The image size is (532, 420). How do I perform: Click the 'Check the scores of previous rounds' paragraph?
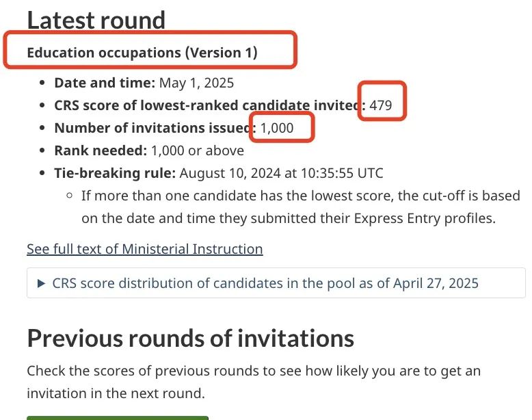point(254,382)
